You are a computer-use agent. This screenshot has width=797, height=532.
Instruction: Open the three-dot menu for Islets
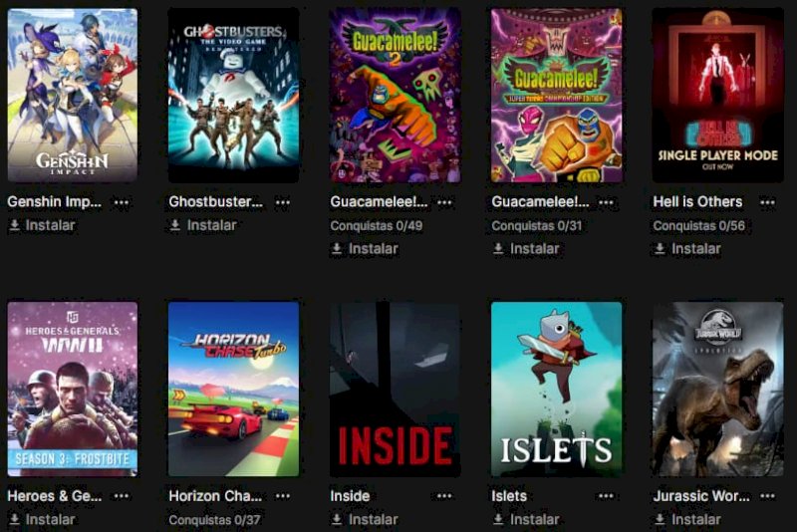point(606,496)
